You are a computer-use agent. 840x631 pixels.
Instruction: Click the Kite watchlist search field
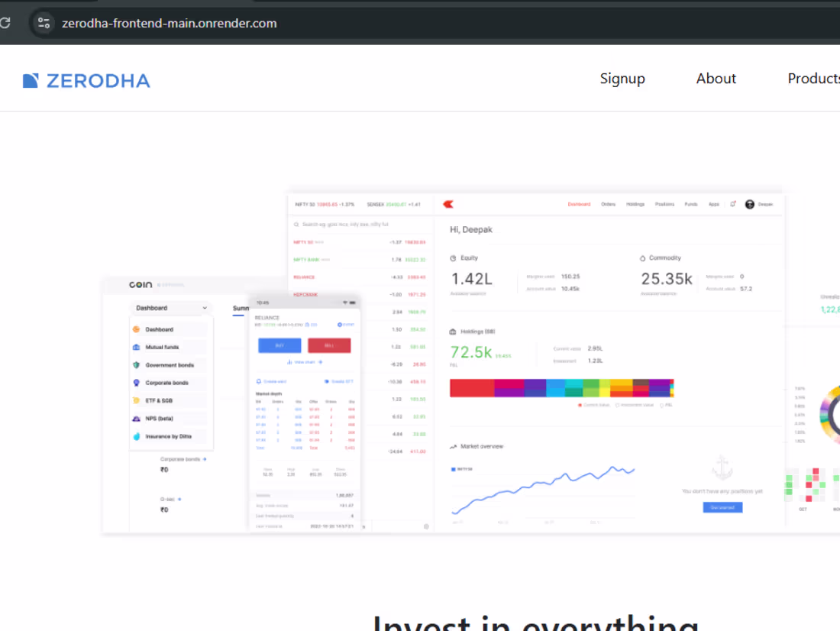click(x=360, y=225)
